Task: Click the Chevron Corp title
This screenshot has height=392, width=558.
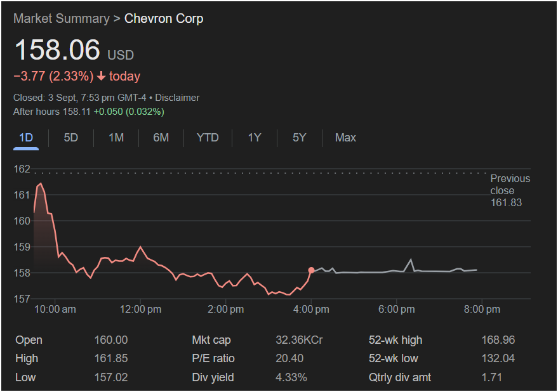Action: click(164, 18)
